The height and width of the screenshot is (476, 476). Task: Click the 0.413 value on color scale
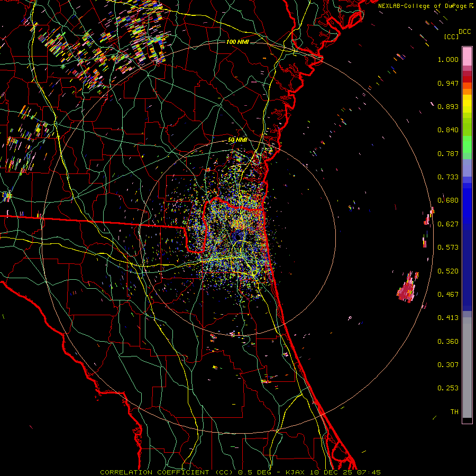tap(448, 318)
